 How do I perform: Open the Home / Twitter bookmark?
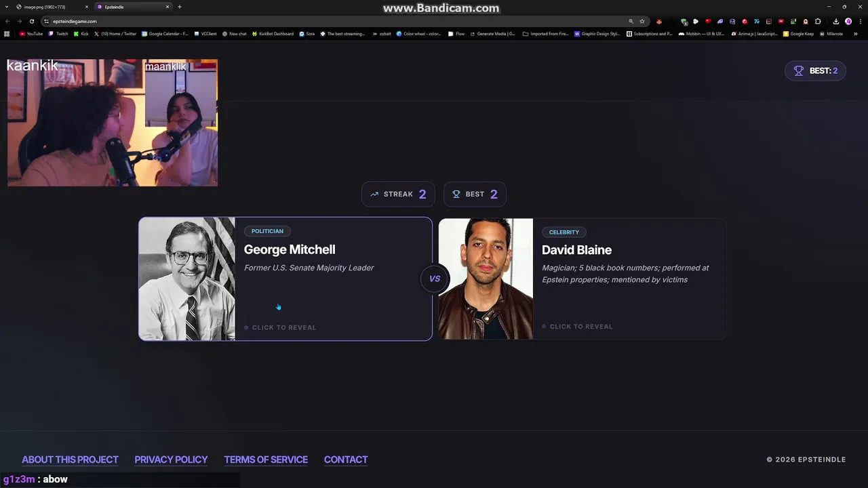pos(115,33)
